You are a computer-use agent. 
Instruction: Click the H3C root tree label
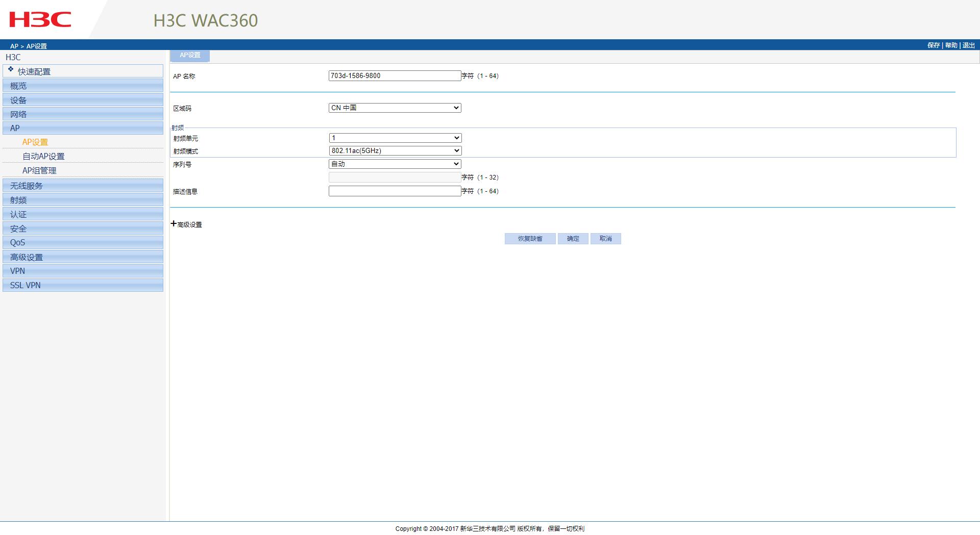(x=13, y=57)
